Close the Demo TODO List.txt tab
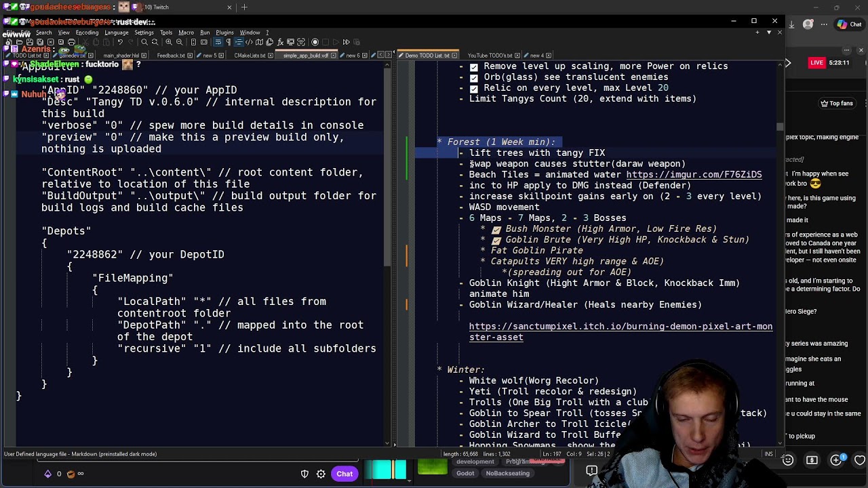This screenshot has width=868, height=488. [454, 56]
